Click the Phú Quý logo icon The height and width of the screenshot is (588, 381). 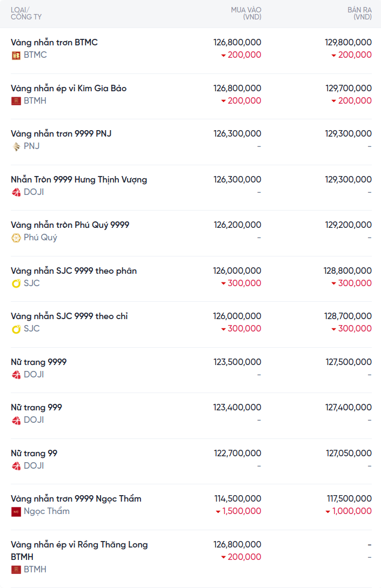[x=16, y=238]
